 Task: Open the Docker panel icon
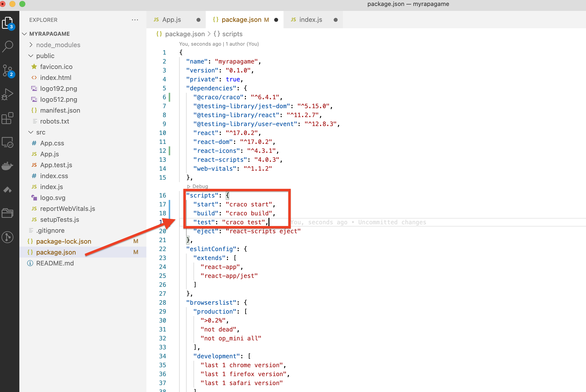[8, 166]
